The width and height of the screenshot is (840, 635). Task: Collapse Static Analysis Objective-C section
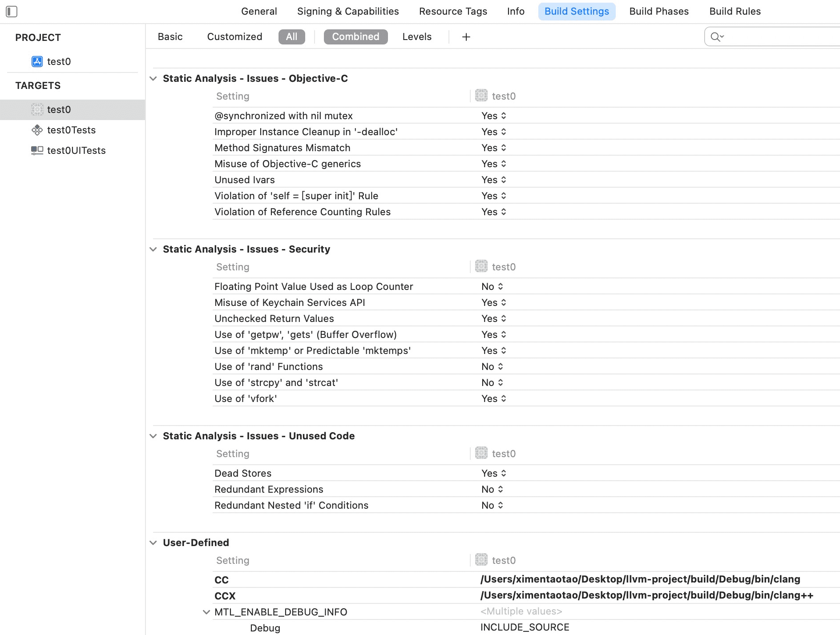(153, 79)
